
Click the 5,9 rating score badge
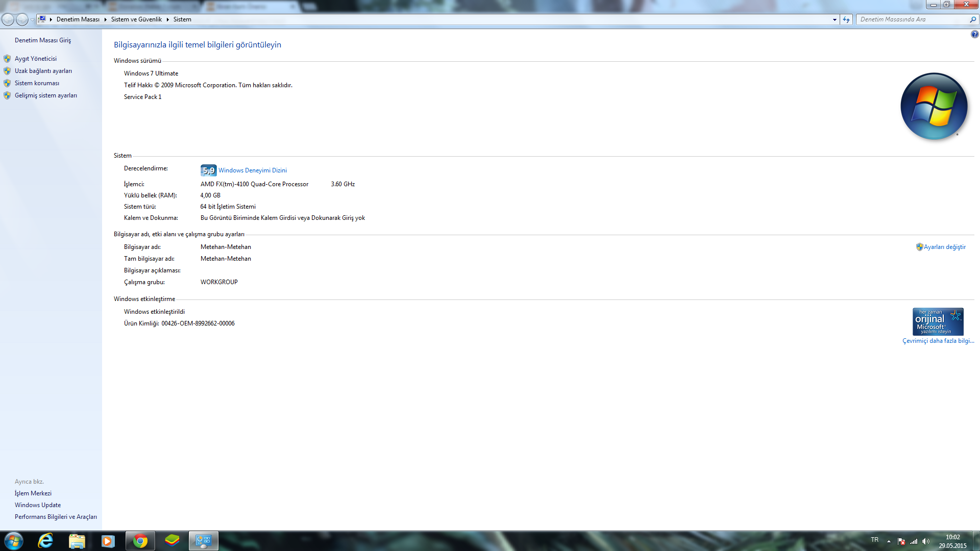coord(208,170)
